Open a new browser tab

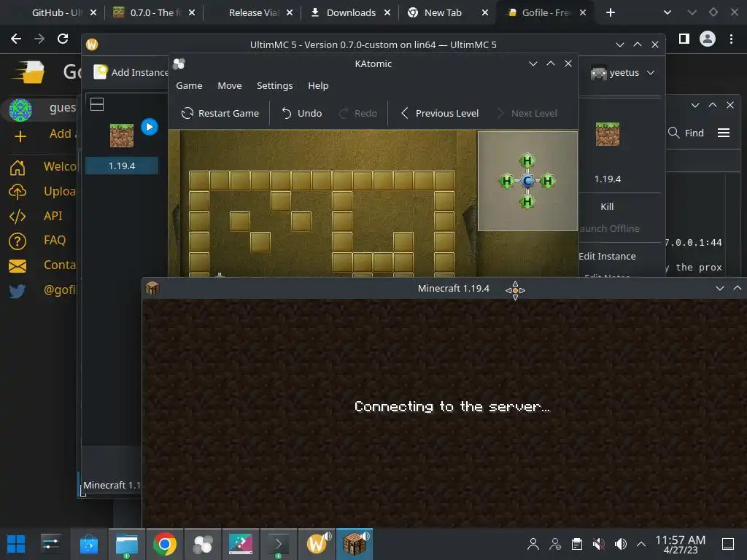[x=611, y=13]
